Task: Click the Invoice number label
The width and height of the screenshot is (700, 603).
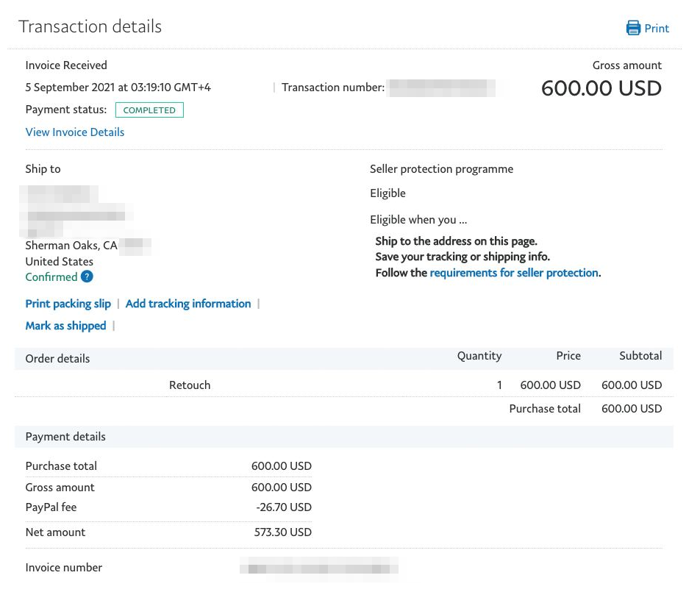Action: tap(64, 568)
